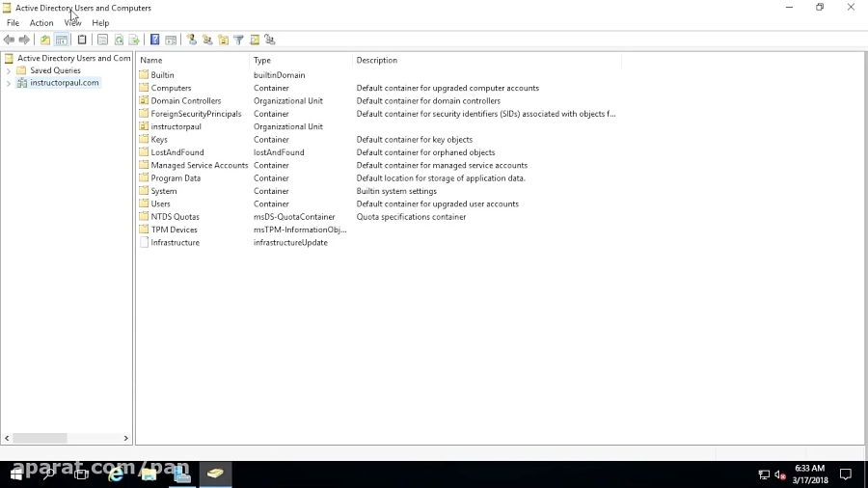Click the Find objects toolbar icon
This screenshot has height=488, width=868.
[255, 40]
